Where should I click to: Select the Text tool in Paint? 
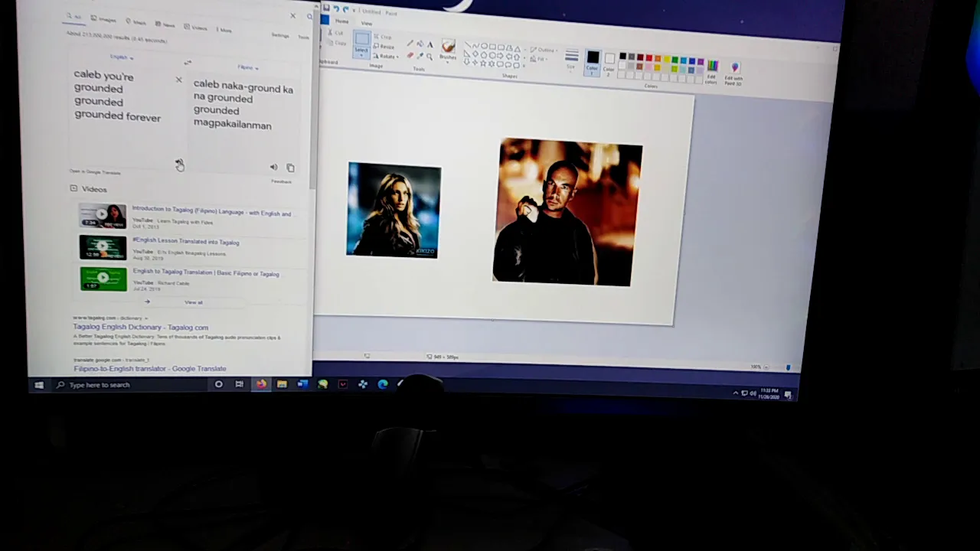pos(430,44)
